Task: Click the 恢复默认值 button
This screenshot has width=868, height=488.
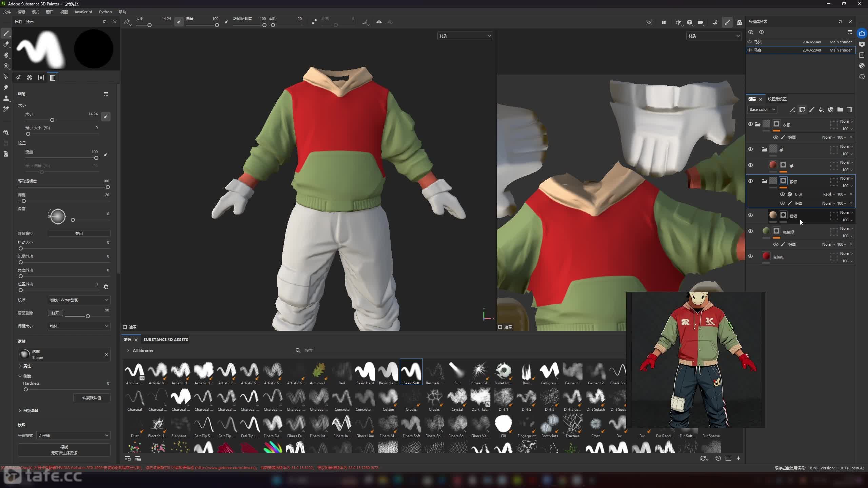Action: pos(92,398)
